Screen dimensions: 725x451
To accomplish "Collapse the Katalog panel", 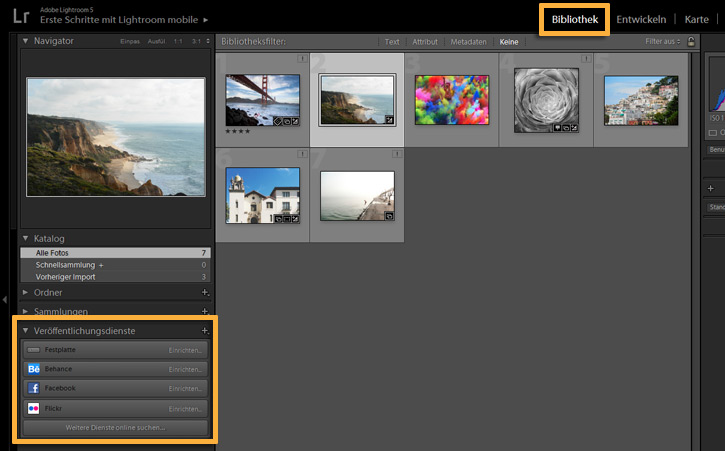I will pyautogui.click(x=25, y=238).
